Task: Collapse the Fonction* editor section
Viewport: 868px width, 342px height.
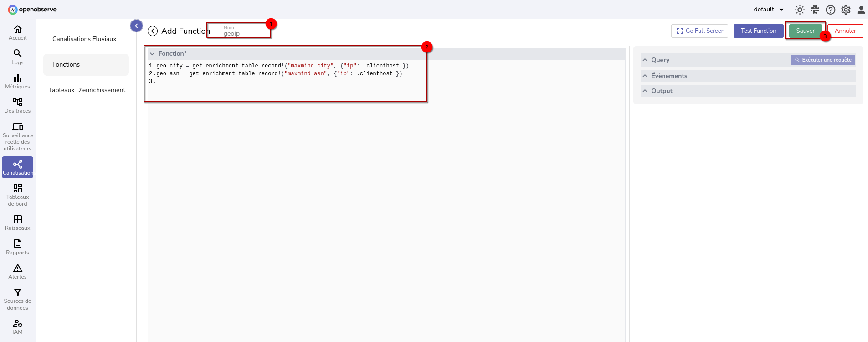Action: 153,54
